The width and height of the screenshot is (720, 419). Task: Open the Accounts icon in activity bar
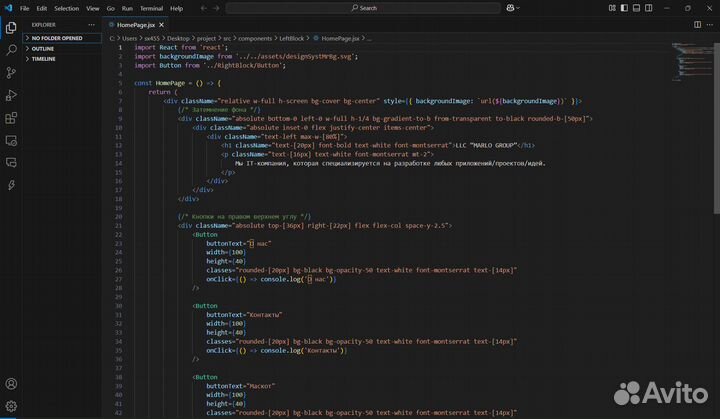pos(11,384)
